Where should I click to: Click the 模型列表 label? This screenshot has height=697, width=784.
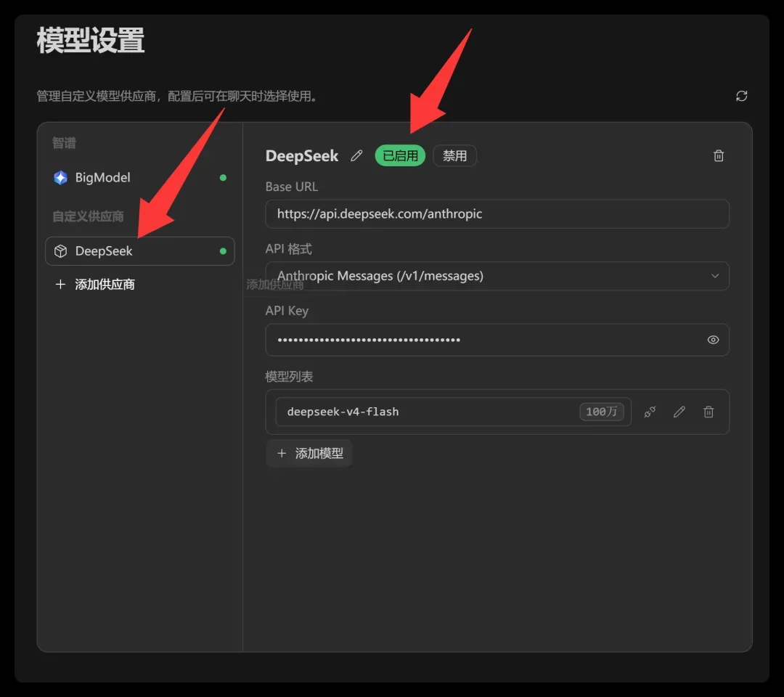coord(289,377)
